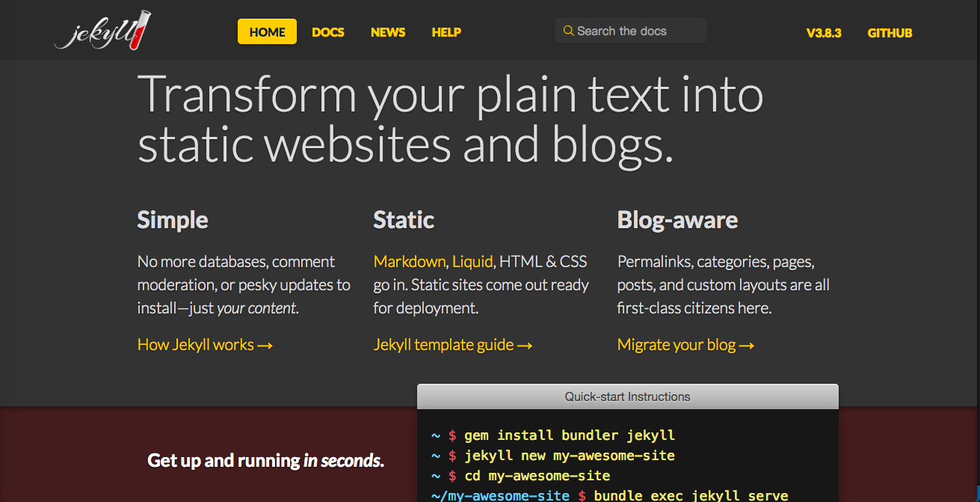Click the Quick-start Instructions title bar

tap(628, 397)
